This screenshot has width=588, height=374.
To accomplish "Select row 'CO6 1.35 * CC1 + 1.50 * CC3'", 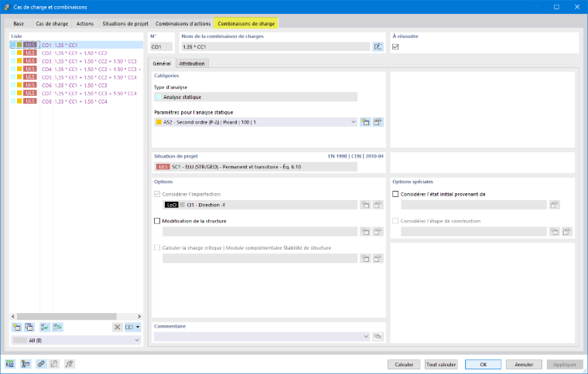I will [x=76, y=85].
